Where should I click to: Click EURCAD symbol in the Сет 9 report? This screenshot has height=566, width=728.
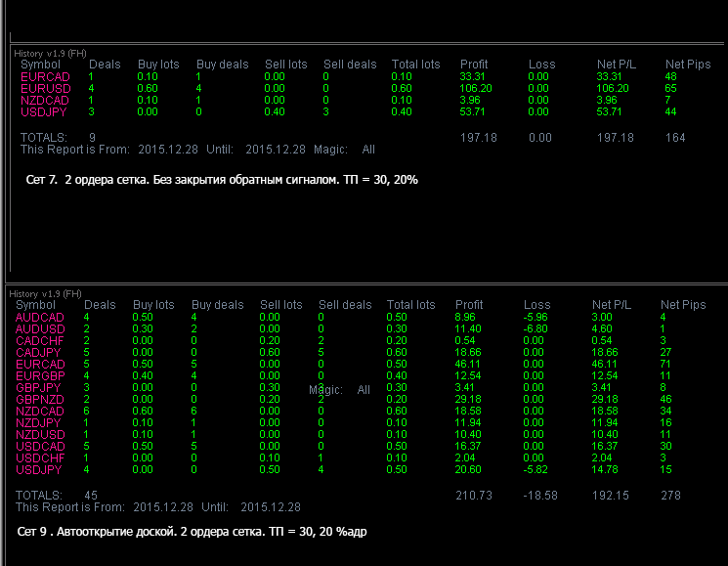(x=40, y=365)
